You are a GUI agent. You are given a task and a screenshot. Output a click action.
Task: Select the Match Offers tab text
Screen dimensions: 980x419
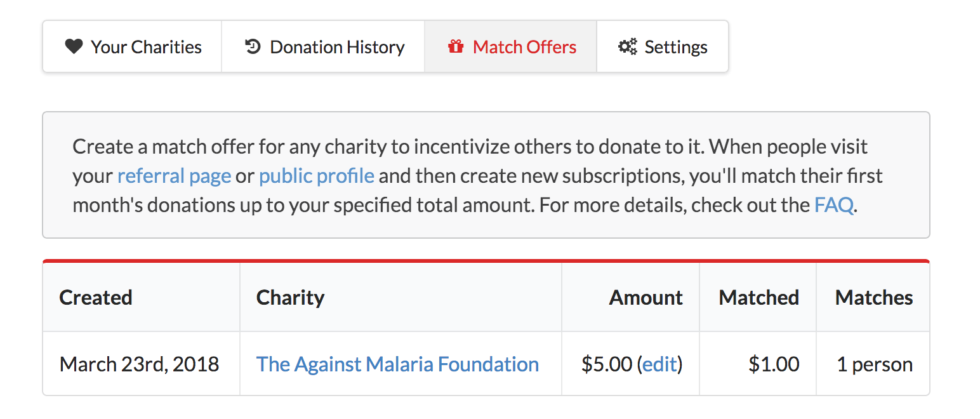524,47
